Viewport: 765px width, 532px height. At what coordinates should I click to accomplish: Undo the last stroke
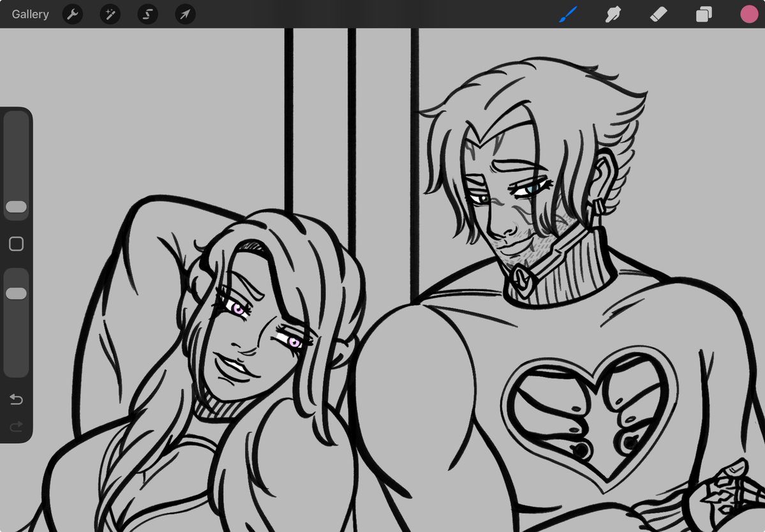click(x=16, y=399)
